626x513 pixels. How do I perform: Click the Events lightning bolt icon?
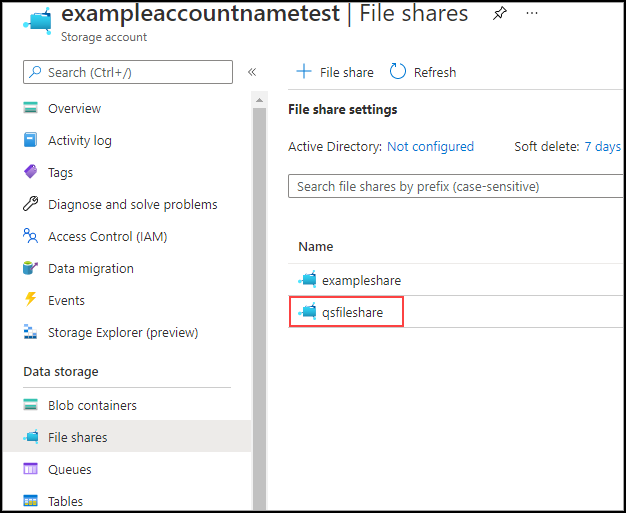[x=30, y=299]
